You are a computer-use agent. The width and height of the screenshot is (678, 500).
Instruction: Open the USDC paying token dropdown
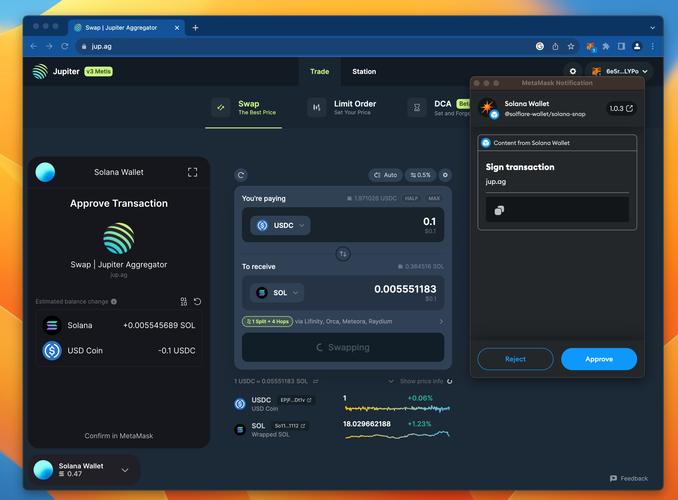[x=280, y=226]
